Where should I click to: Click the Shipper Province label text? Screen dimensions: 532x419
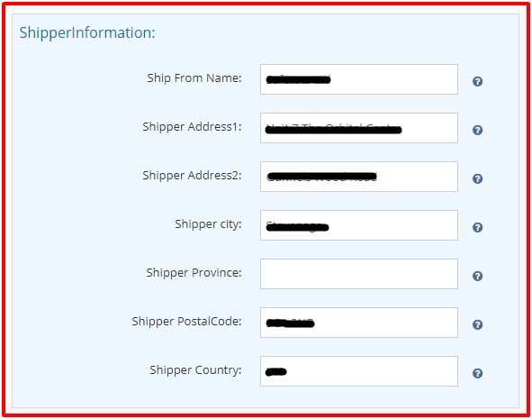click(194, 273)
